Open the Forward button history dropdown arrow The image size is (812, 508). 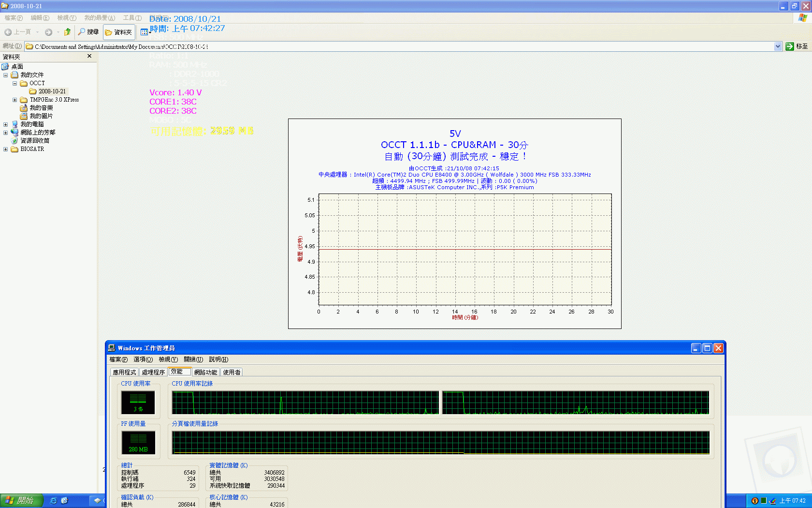pos(58,32)
